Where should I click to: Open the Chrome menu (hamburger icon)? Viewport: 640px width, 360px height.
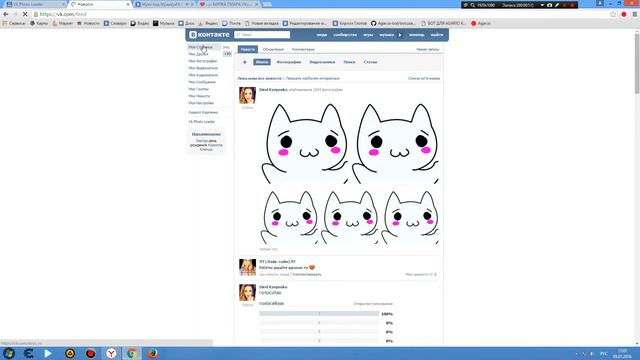pos(635,14)
